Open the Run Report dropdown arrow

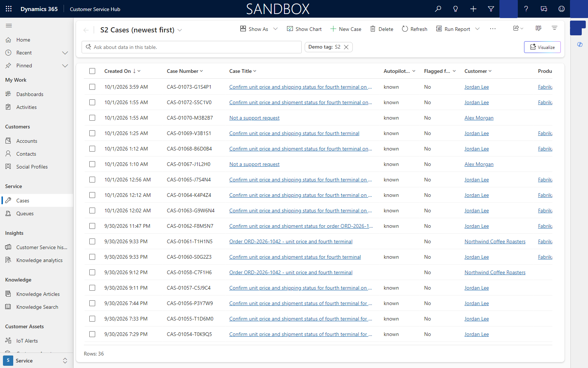477,29
